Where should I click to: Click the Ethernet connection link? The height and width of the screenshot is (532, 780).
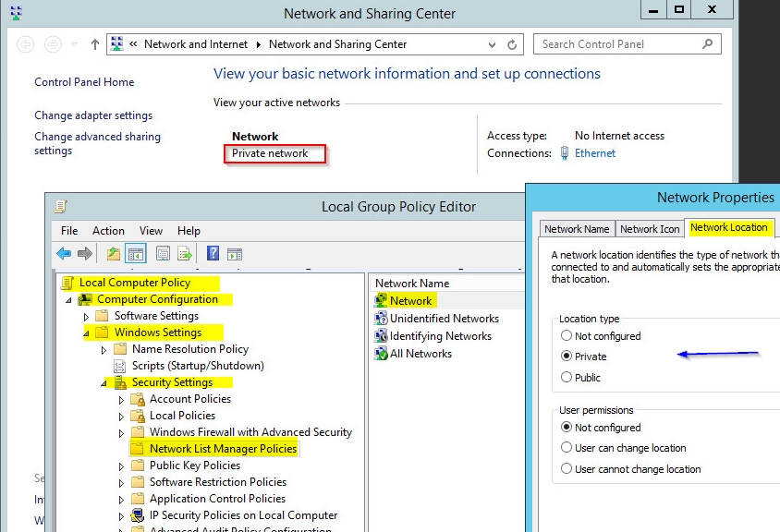595,153
